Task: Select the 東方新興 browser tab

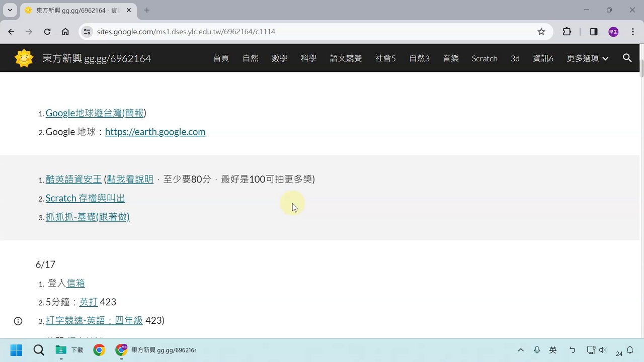Action: coord(77,10)
